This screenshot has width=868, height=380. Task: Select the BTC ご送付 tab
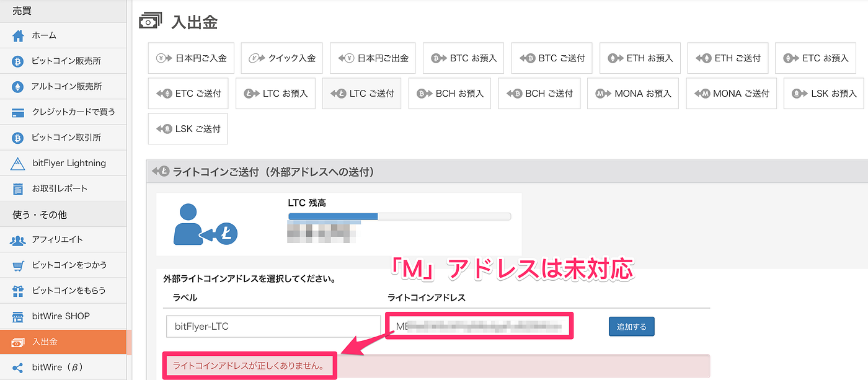(552, 58)
